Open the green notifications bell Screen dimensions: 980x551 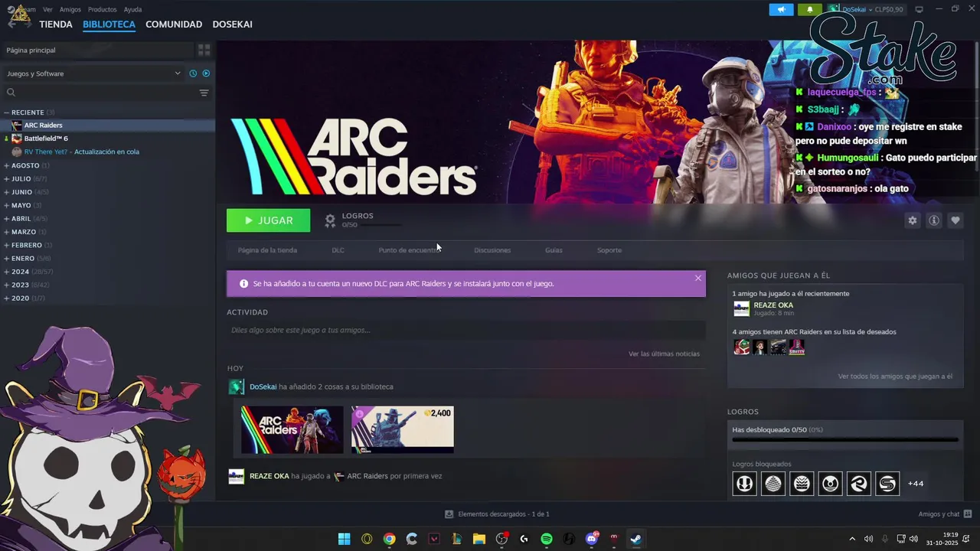pyautogui.click(x=810, y=9)
